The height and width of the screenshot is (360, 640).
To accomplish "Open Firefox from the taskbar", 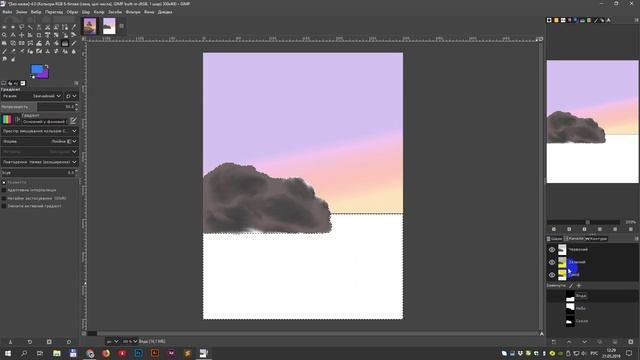I will pyautogui.click(x=106, y=353).
